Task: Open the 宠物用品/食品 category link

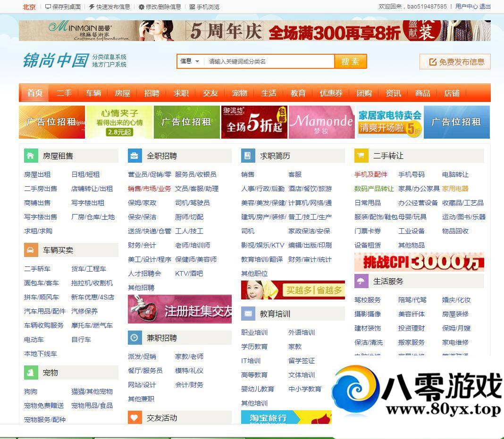Action: (92, 405)
